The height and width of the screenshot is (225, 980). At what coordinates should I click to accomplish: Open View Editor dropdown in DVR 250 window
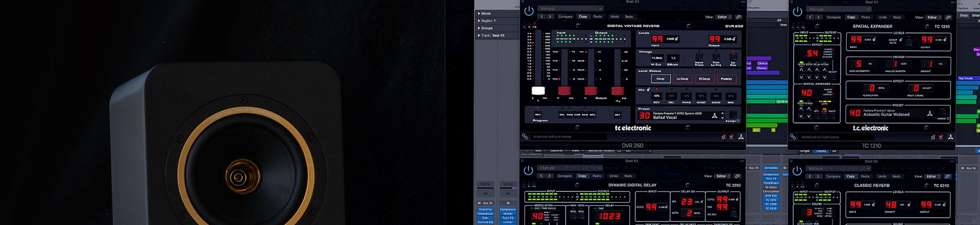[x=724, y=17]
